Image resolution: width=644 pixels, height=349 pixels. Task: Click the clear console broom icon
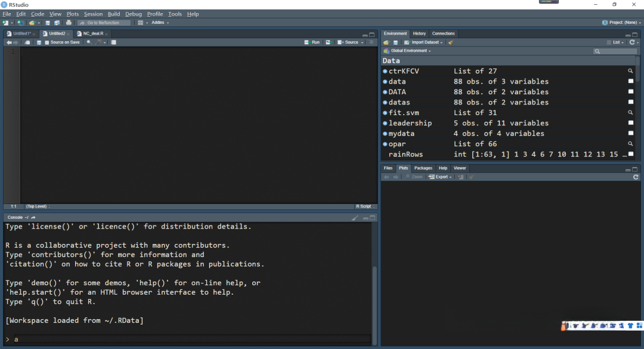(355, 218)
